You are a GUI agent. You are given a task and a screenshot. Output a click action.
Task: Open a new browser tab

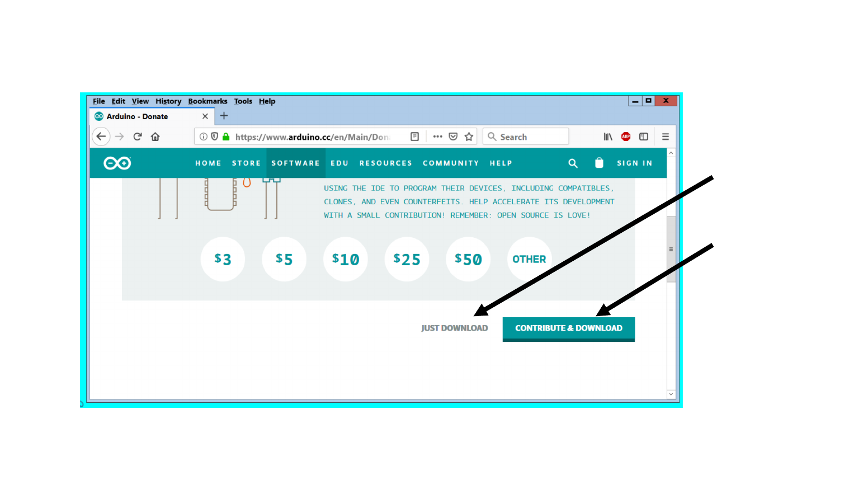coord(224,116)
